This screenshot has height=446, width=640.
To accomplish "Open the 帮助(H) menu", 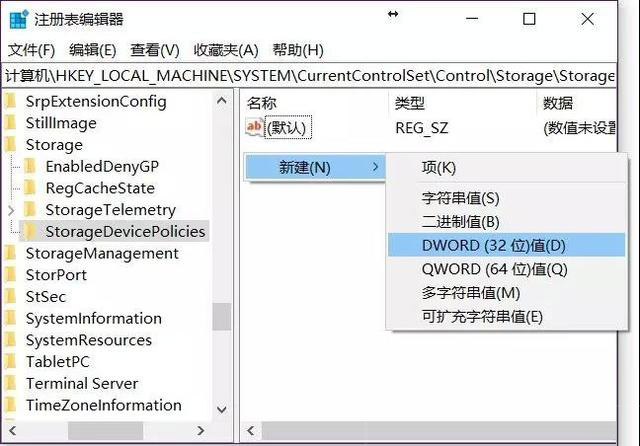I will (298, 50).
